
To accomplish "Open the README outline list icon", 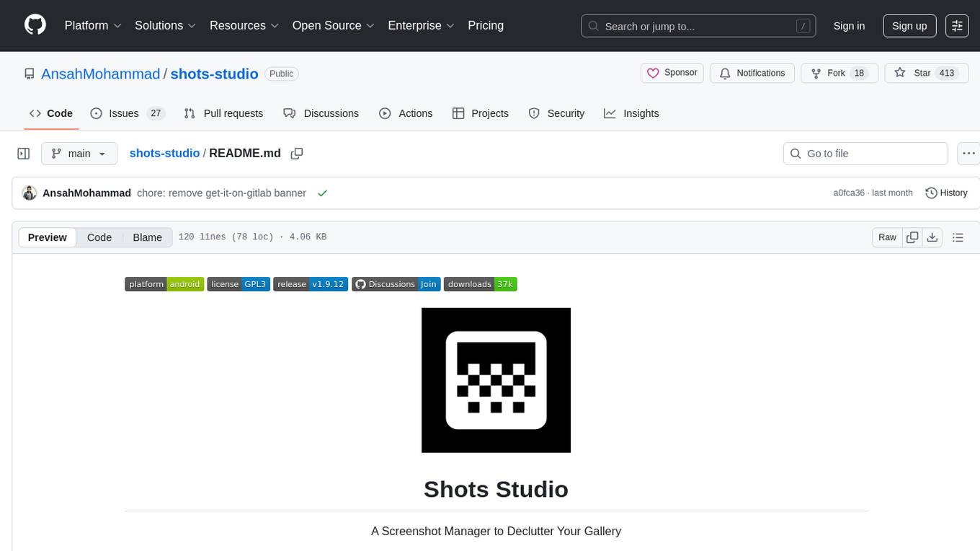I will (958, 237).
